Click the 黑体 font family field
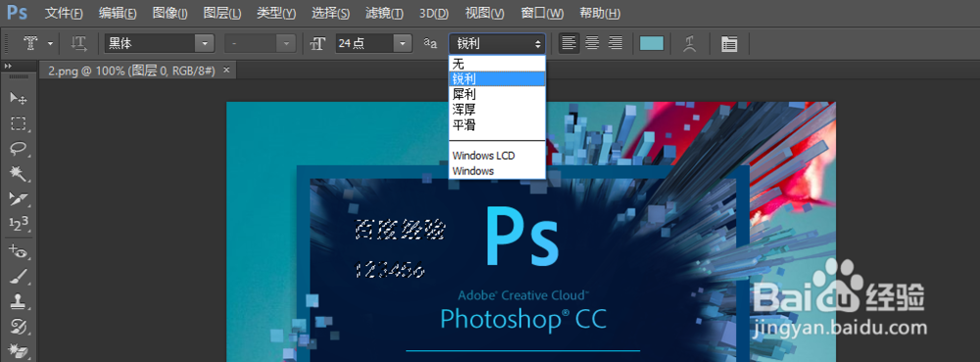The width and height of the screenshot is (980, 362). coord(150,43)
